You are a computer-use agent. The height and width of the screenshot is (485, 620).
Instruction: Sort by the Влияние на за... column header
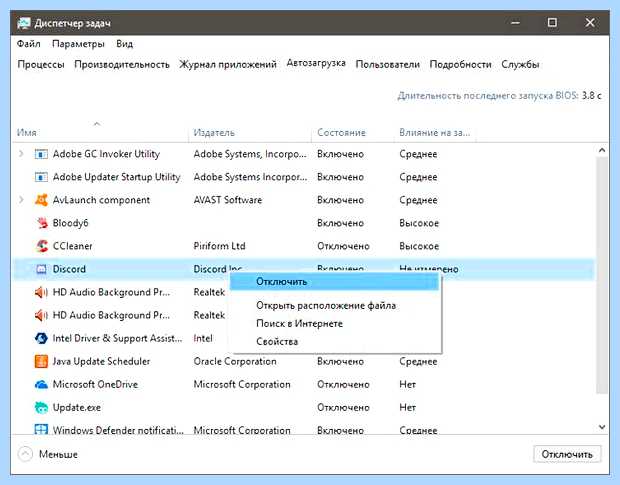435,133
